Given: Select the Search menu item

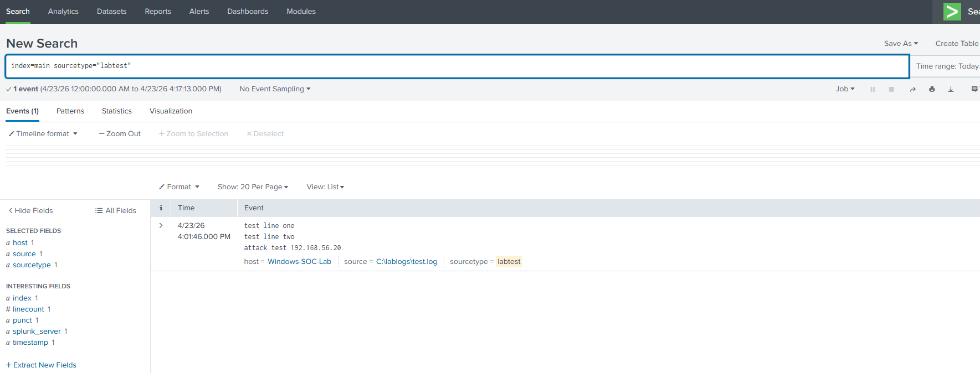Looking at the screenshot, I should pyautogui.click(x=18, y=12).
